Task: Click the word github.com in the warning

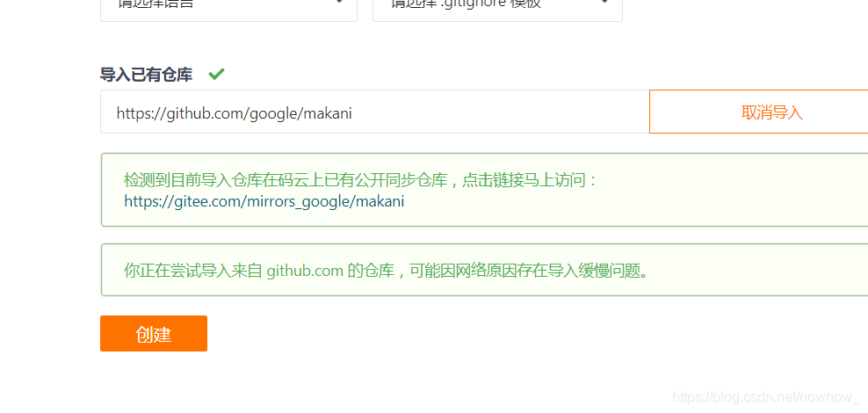Action: (x=306, y=272)
